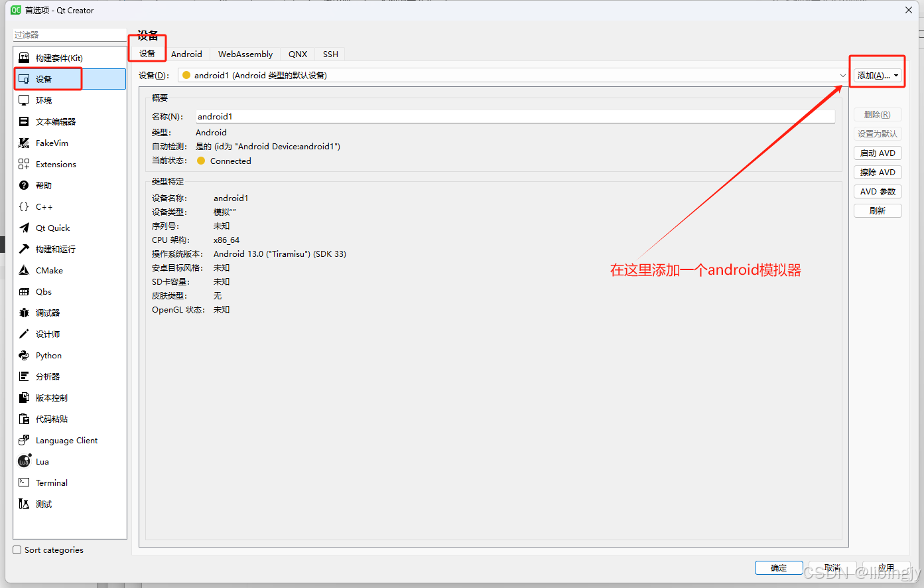Open the 调试器 bug icon

coord(24,313)
